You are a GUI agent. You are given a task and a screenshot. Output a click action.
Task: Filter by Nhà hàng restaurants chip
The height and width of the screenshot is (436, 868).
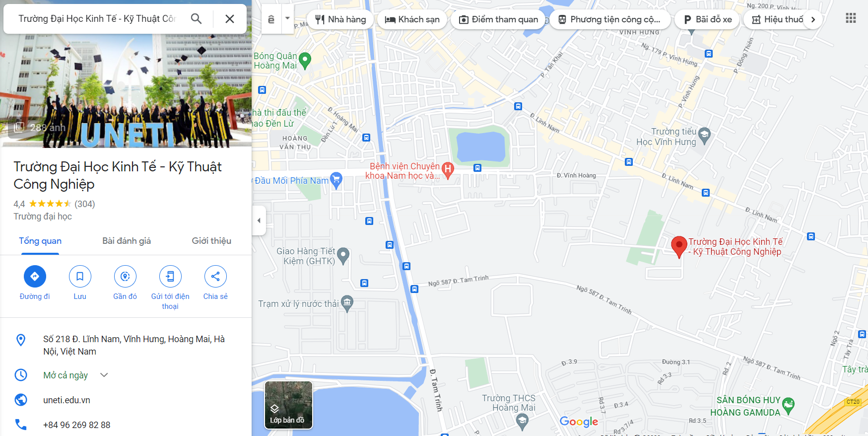340,19
